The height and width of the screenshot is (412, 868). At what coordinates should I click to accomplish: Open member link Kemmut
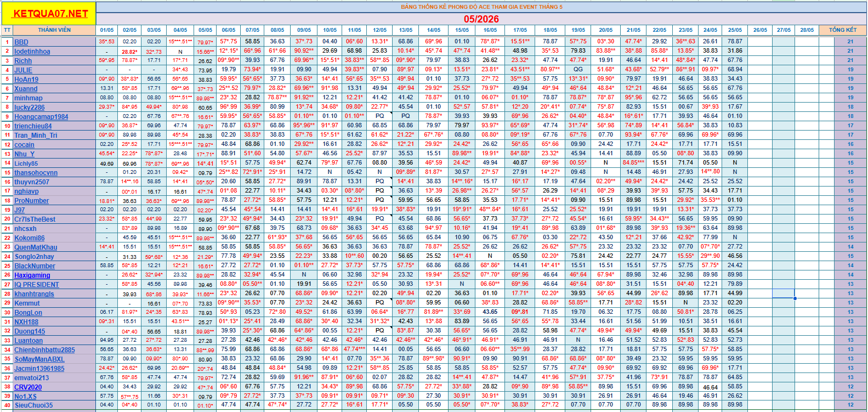(27, 303)
